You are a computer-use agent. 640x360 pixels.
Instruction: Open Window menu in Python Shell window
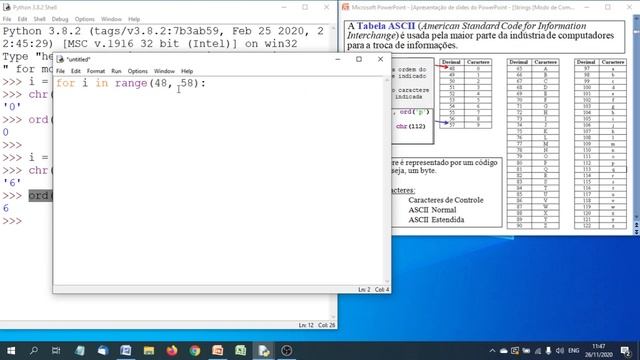pos(111,19)
